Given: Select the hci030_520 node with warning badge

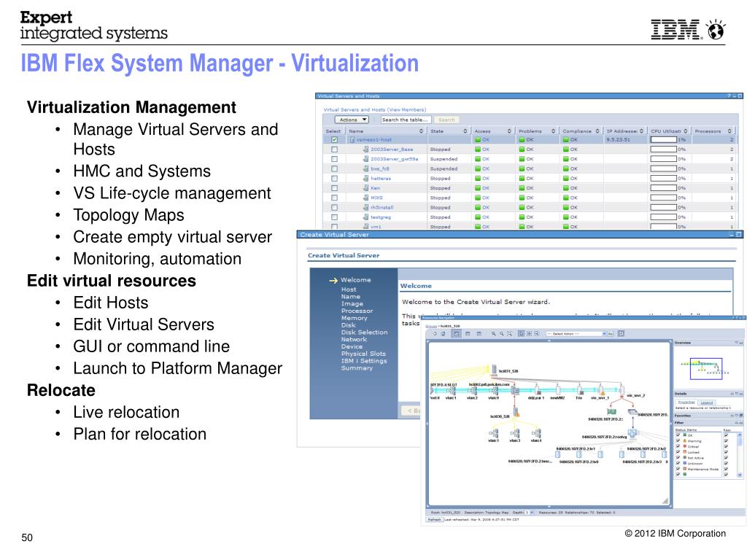Looking at the screenshot, I should click(516, 411).
